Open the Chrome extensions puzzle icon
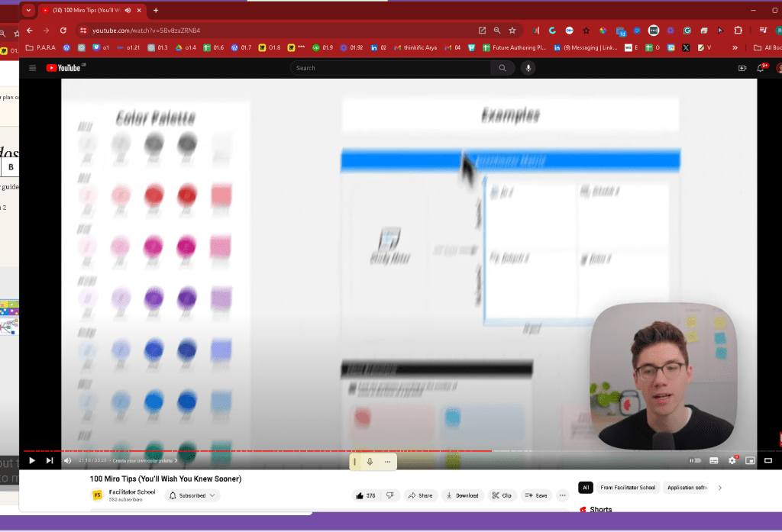 point(738,31)
